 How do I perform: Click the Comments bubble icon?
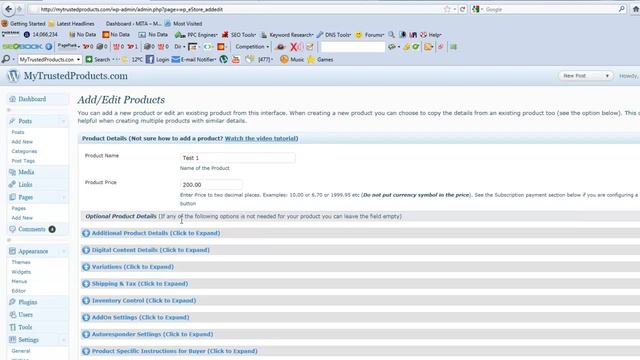coord(12,229)
